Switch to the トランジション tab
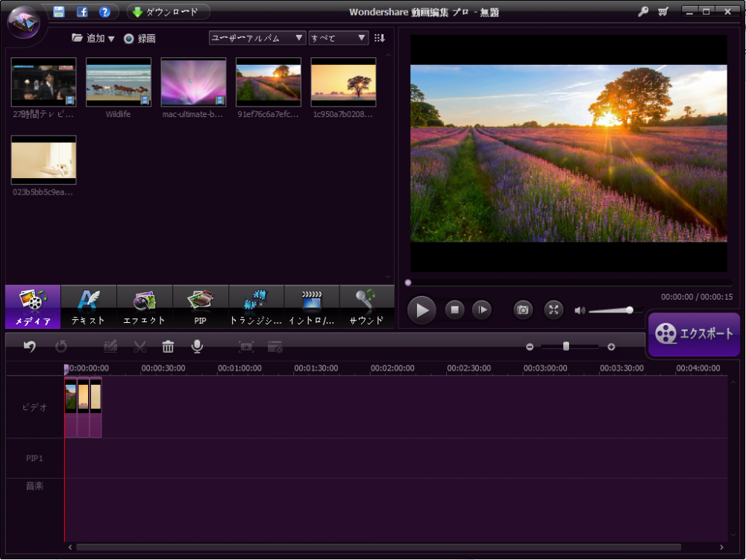Image resolution: width=746 pixels, height=560 pixels. (256, 306)
